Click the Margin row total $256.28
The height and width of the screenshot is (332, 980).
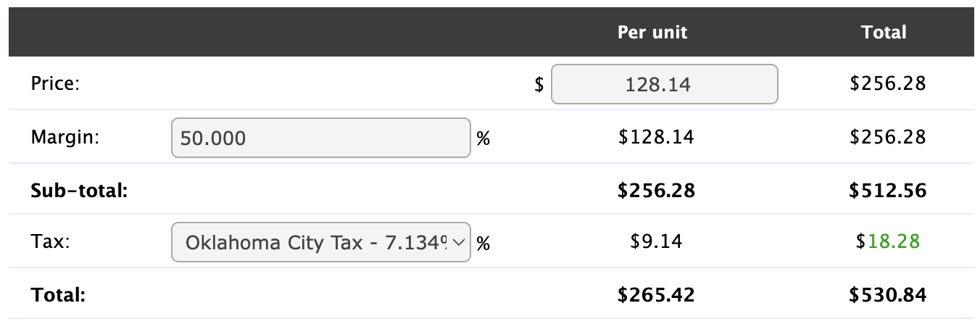tap(888, 137)
